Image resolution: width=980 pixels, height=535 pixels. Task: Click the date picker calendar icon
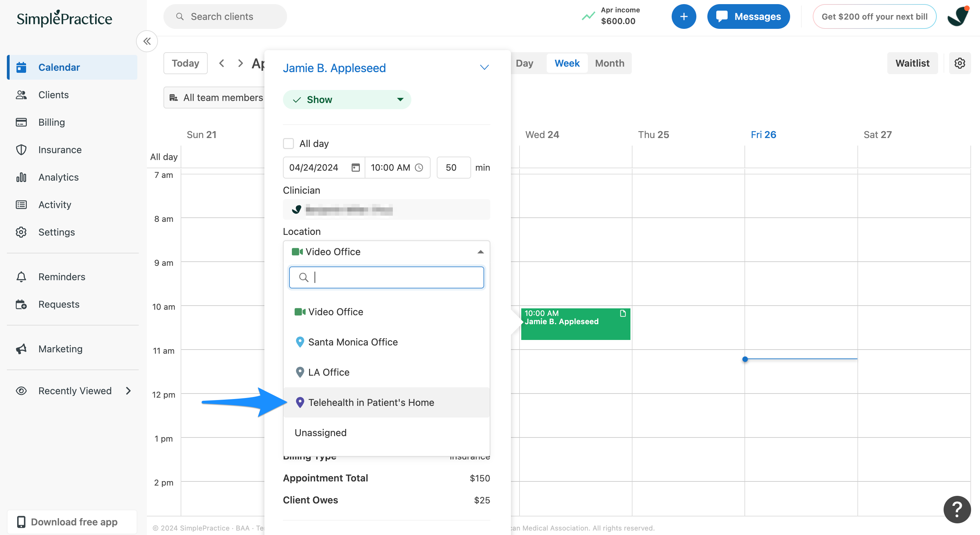click(355, 168)
